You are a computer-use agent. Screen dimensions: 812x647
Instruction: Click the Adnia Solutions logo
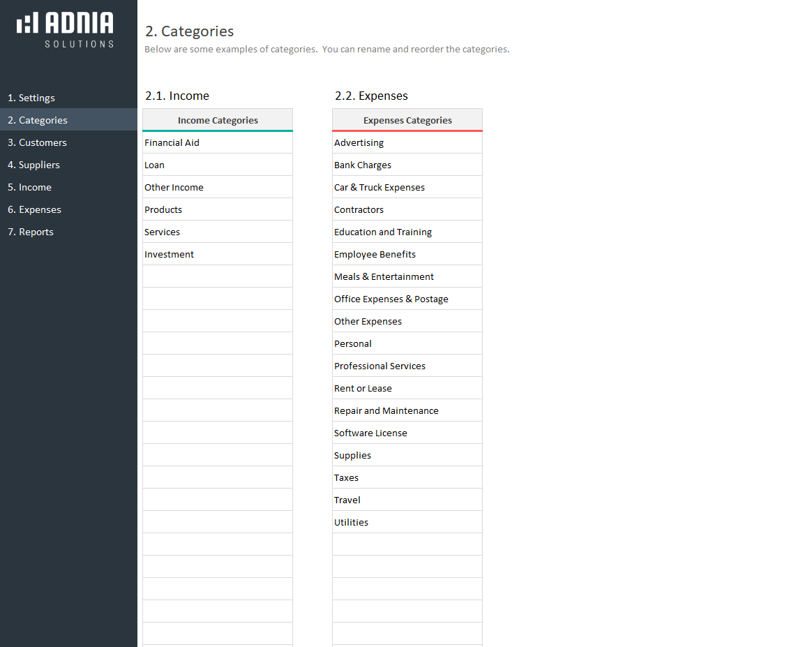tap(66, 29)
